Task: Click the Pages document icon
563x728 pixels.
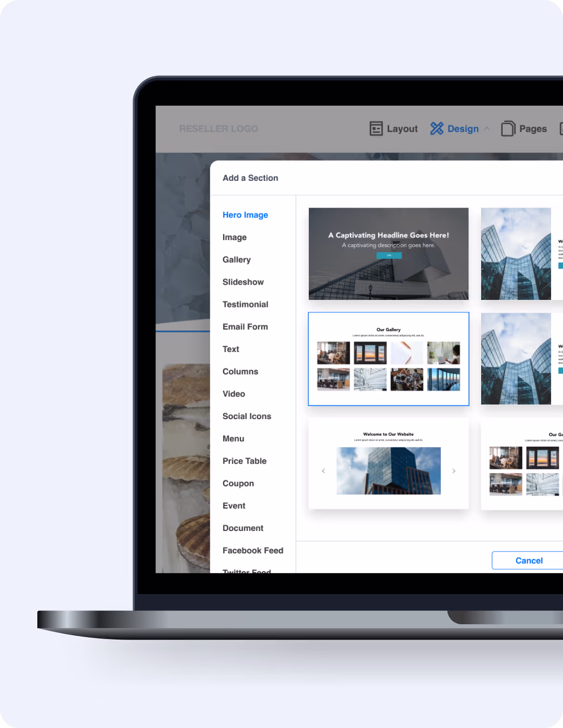Action: (x=508, y=129)
